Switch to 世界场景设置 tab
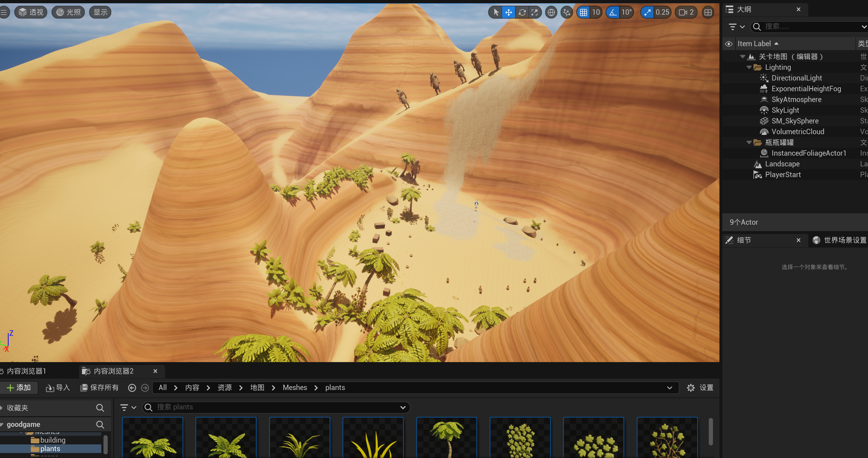Screen dimensions: 868x458 coord(845,240)
